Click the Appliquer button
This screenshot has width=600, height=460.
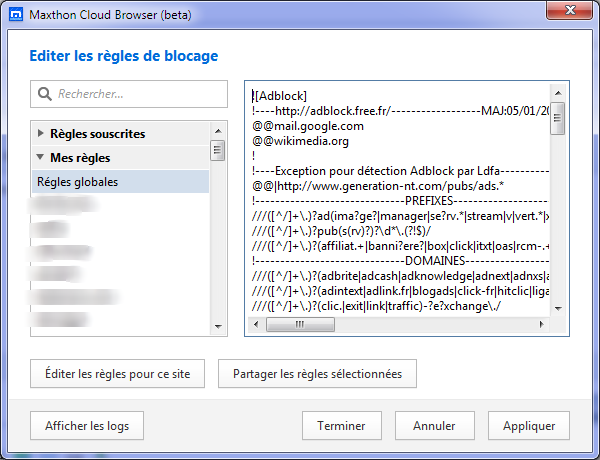point(529,426)
